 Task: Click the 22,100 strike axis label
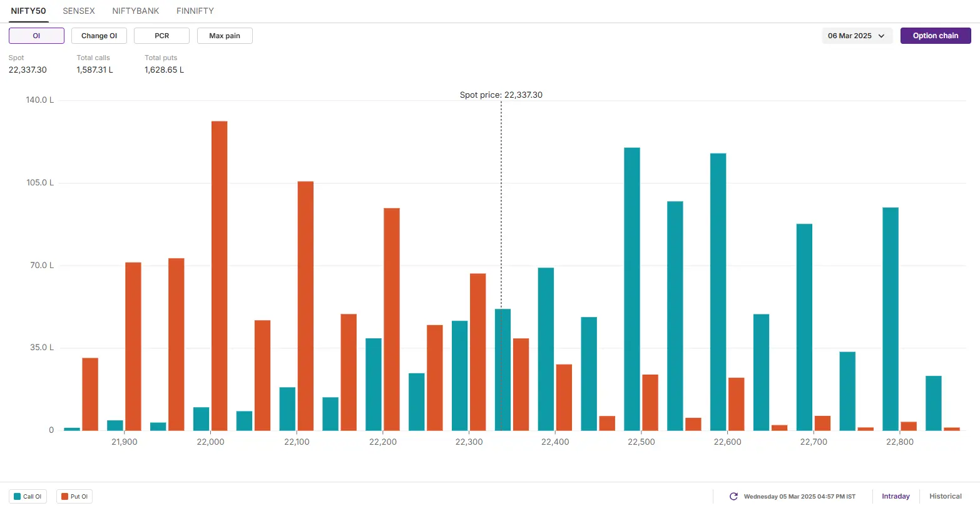click(297, 442)
